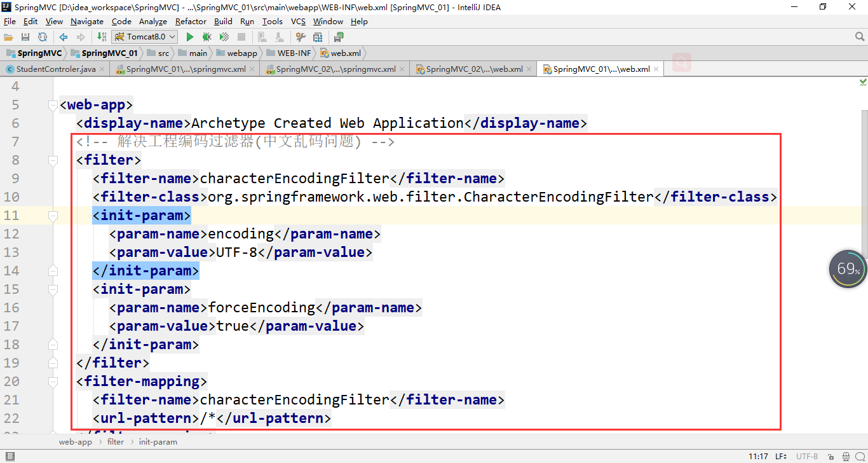Close the active SpringMVC_01 web.xml tab
868x463 pixels.
(656, 69)
